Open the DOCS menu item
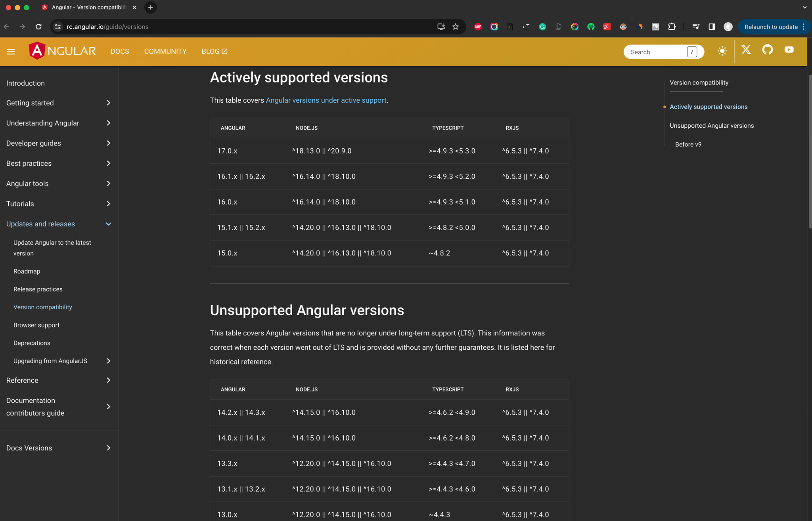The image size is (812, 521). coord(120,52)
